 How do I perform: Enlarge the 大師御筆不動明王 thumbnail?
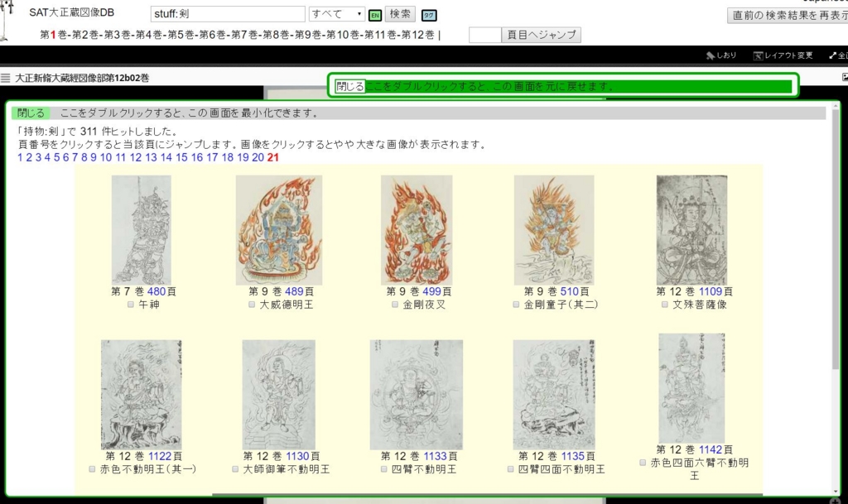pyautogui.click(x=279, y=395)
